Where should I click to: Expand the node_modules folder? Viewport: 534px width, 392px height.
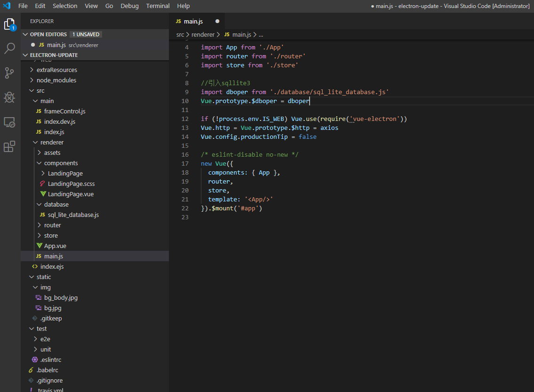click(32, 80)
